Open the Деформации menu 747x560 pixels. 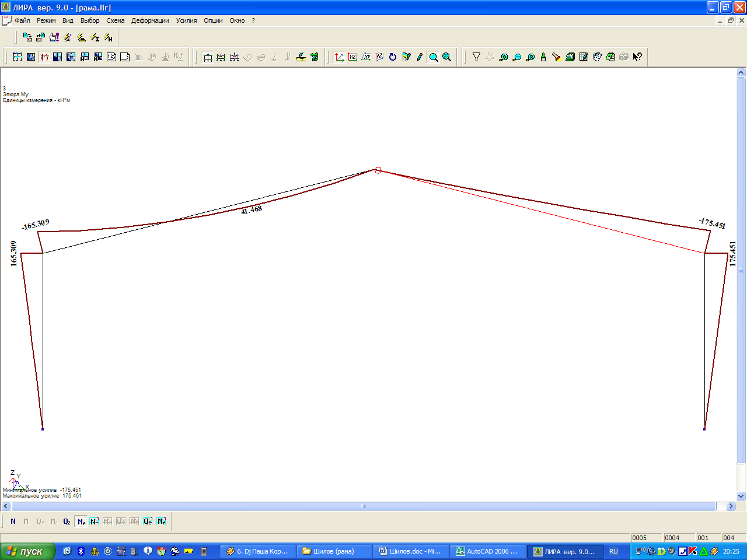coord(150,20)
